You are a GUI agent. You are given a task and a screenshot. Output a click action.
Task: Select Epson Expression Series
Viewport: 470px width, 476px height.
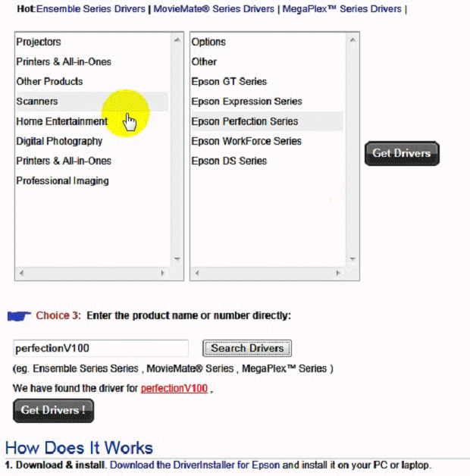pos(267,102)
